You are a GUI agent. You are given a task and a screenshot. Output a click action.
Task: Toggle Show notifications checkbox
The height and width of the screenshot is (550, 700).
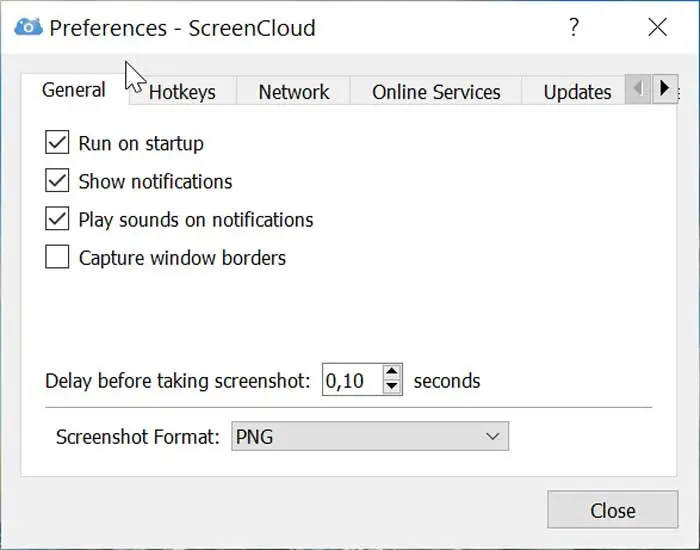pos(56,182)
